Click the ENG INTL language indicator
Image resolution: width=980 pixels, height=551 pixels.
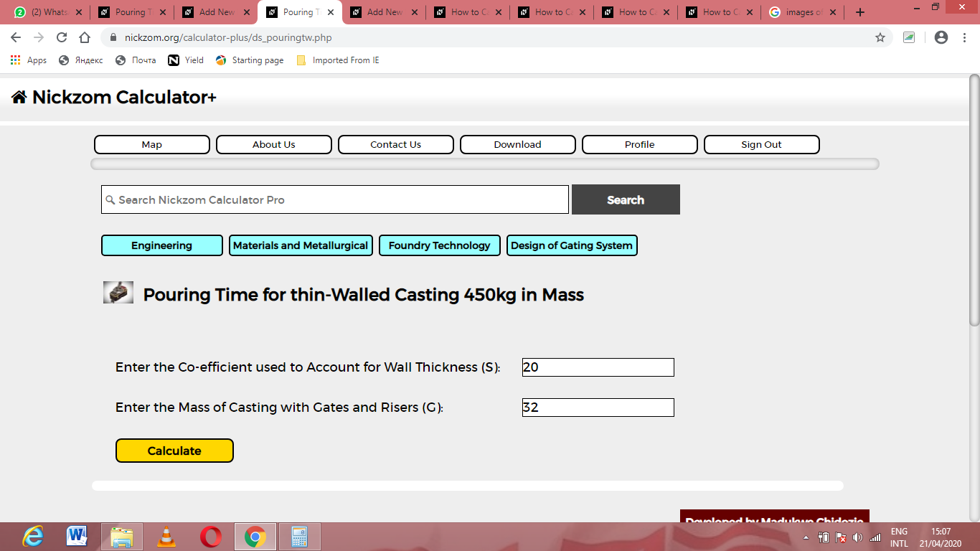899,537
